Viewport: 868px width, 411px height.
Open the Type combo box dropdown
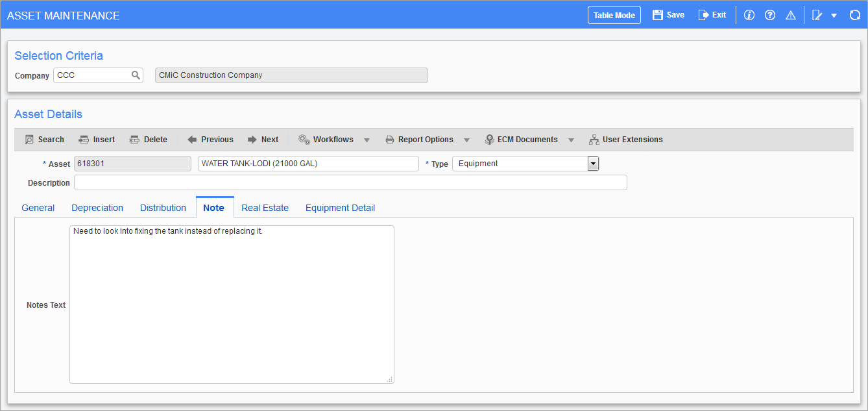(x=593, y=164)
